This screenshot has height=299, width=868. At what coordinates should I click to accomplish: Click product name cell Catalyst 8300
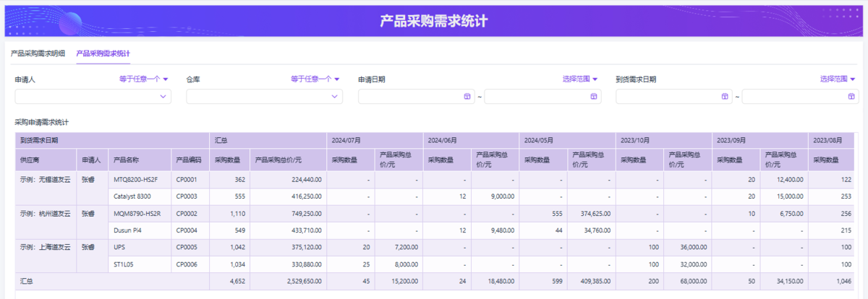(132, 196)
